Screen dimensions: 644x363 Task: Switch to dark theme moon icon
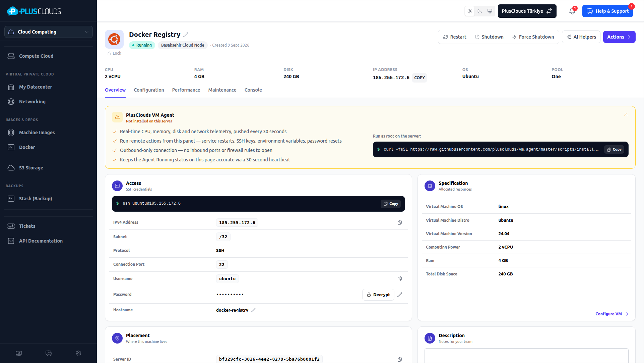click(x=480, y=11)
